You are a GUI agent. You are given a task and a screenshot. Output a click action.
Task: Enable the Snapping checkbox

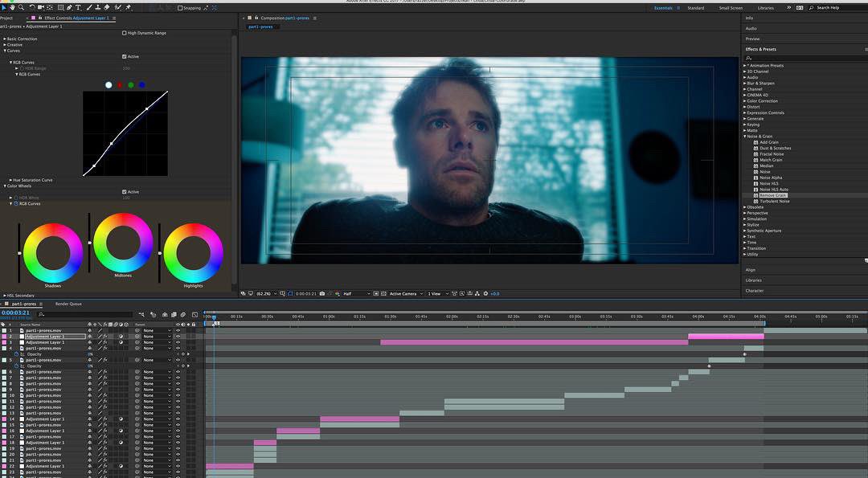180,8
